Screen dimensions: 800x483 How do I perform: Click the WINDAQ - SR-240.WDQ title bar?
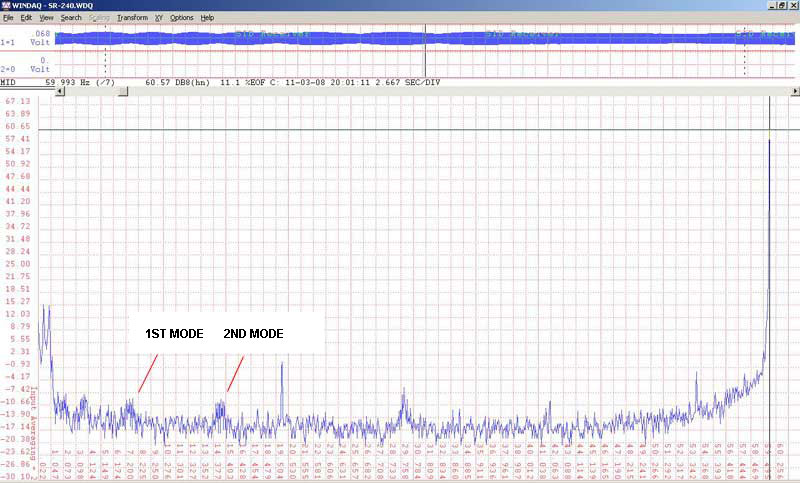click(400, 5)
